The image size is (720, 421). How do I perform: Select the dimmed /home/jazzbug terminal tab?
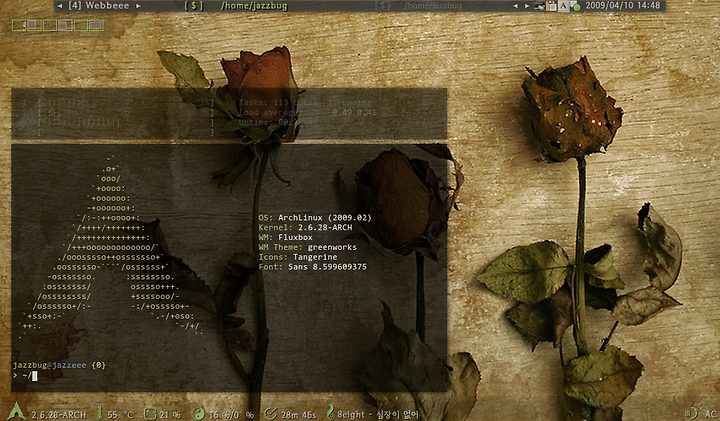click(433, 6)
